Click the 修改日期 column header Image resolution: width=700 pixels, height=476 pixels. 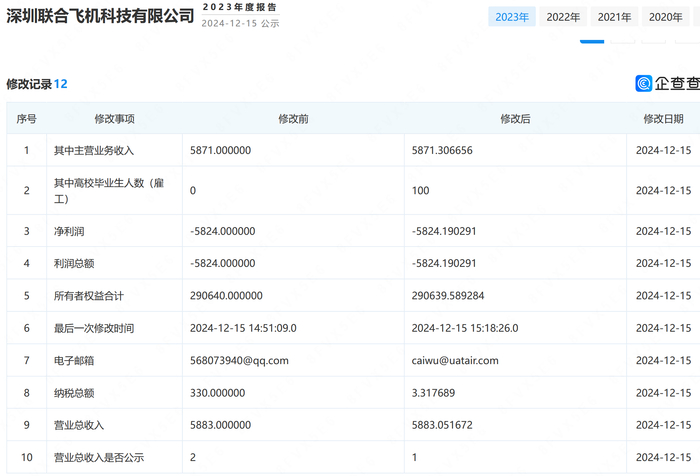point(663,119)
